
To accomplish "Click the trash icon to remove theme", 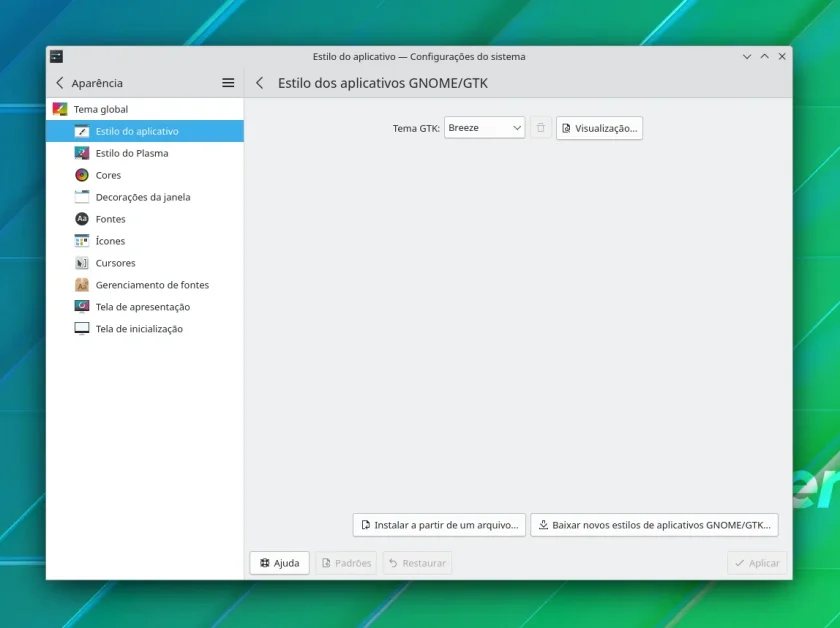I will coord(541,128).
